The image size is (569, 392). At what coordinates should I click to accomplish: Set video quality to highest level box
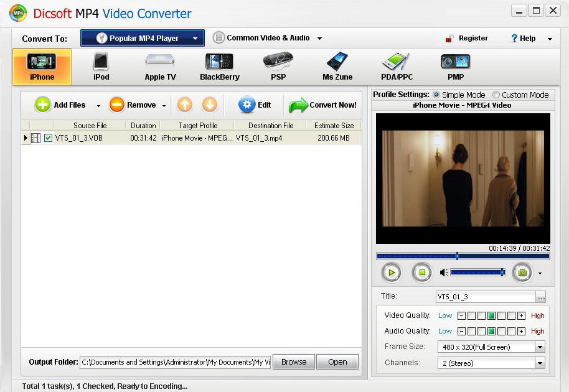coord(511,316)
